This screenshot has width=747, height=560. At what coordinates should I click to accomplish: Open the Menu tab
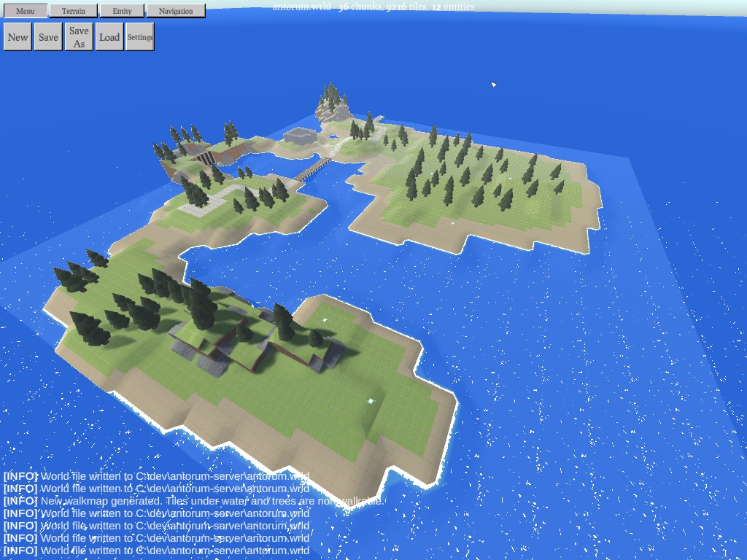pyautogui.click(x=26, y=11)
